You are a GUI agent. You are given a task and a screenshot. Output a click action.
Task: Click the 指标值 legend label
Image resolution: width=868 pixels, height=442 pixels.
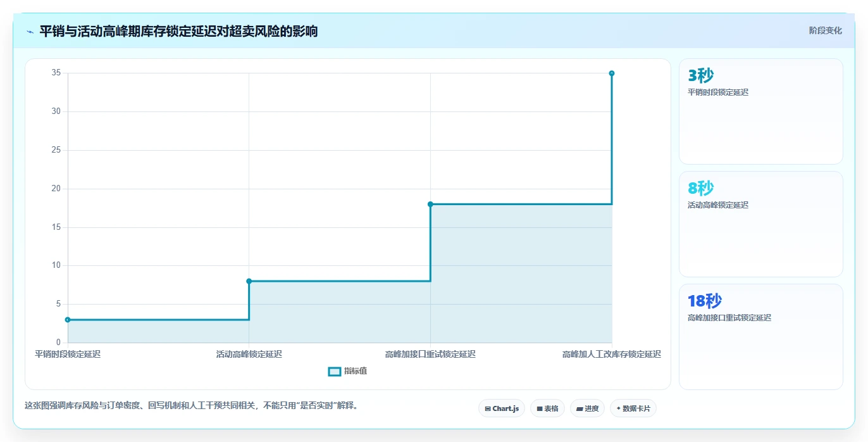[356, 371]
